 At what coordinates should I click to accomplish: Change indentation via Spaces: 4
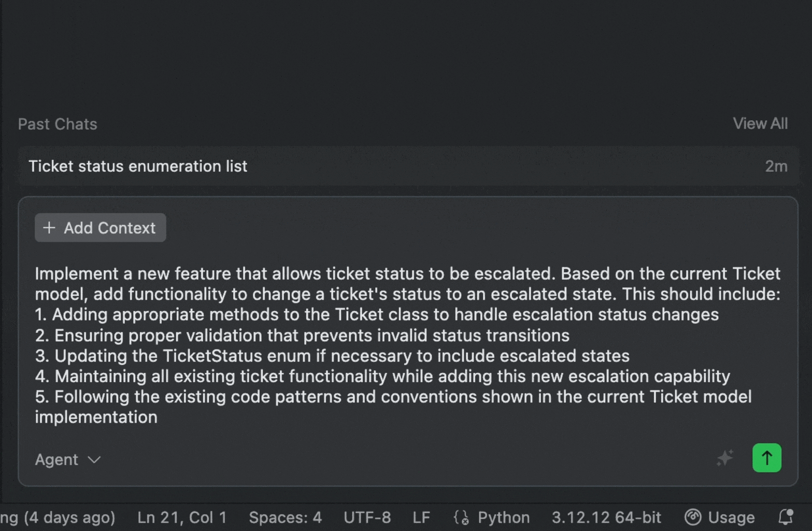click(x=285, y=517)
